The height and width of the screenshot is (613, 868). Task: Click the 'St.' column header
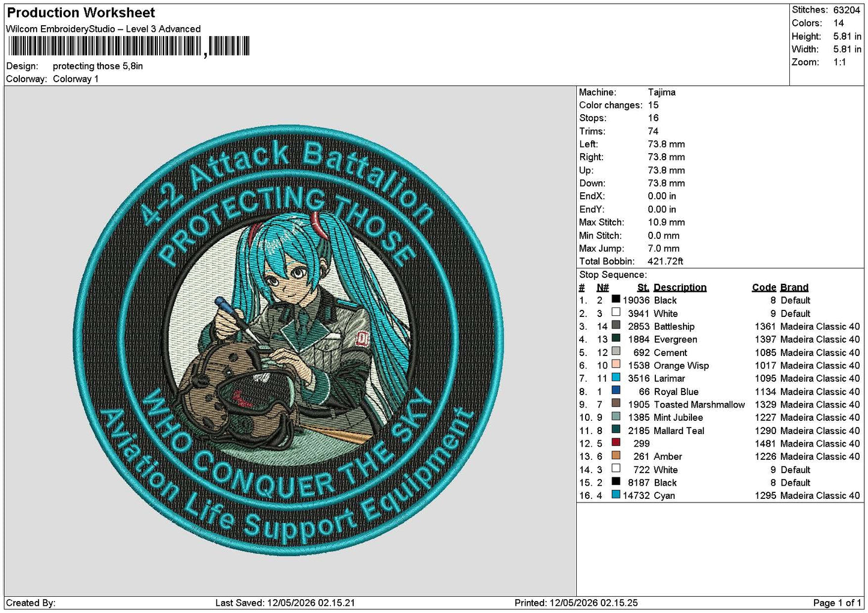pyautogui.click(x=643, y=288)
